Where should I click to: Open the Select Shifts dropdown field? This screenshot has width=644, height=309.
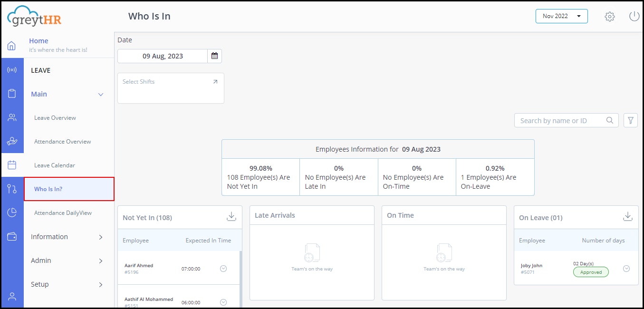click(171, 88)
